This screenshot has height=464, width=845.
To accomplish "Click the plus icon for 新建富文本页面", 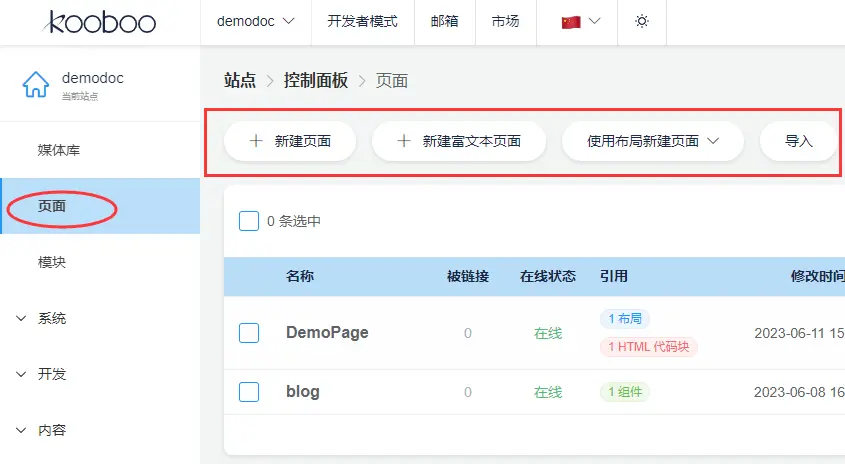I will pyautogui.click(x=404, y=141).
